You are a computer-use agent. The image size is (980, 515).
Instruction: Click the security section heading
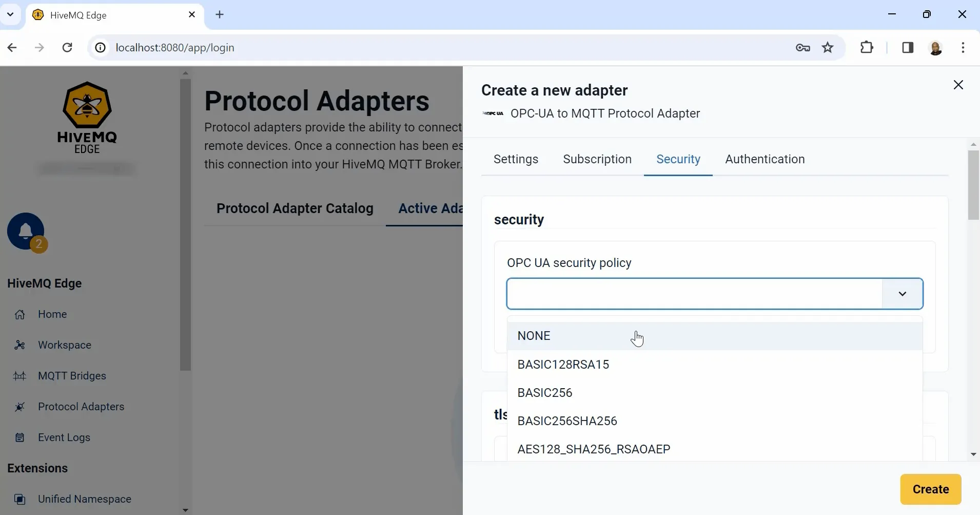(519, 220)
